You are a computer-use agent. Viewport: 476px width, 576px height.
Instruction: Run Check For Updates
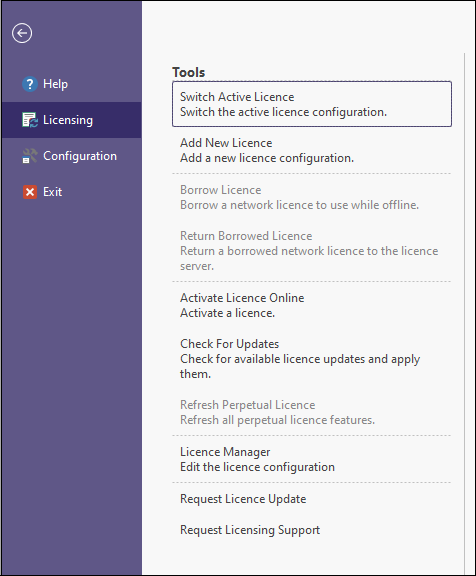312,359
